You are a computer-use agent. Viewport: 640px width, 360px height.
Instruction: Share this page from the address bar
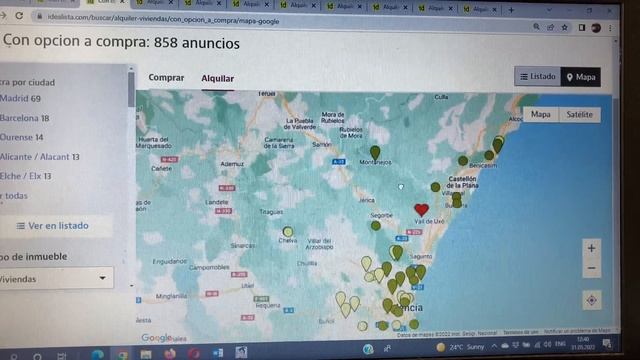551,27
